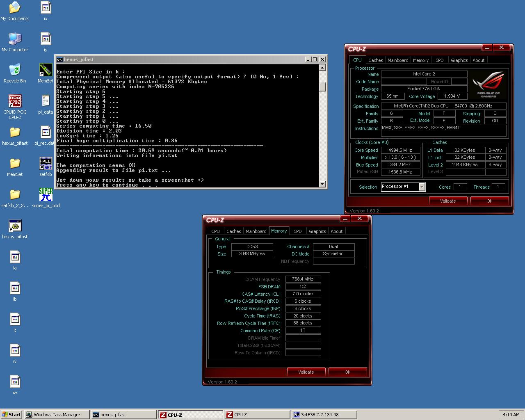Image resolution: width=525 pixels, height=420 pixels.
Task: Switch to hexus_pifast taskbar button
Action: (x=123, y=415)
